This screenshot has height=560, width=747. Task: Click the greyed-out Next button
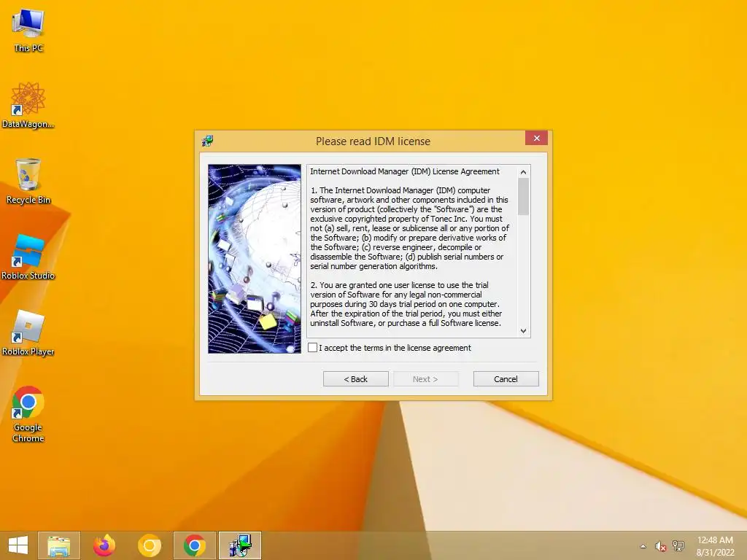[x=425, y=379]
